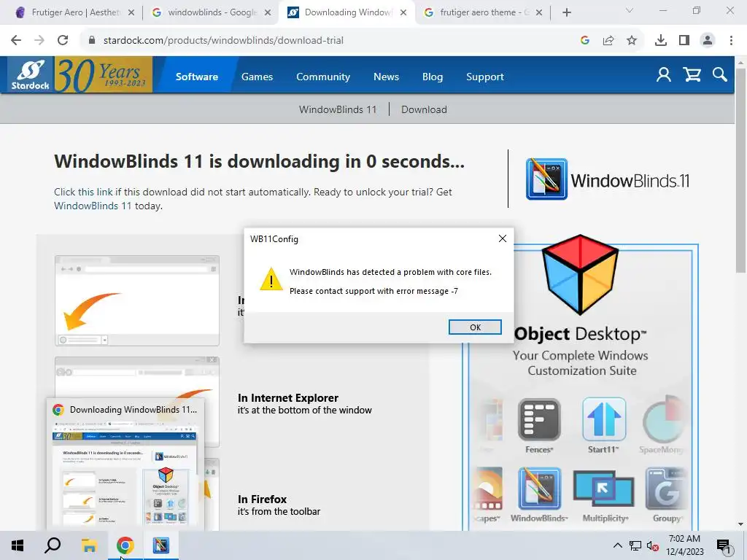Go back to the previous page in Chrome

(16, 41)
